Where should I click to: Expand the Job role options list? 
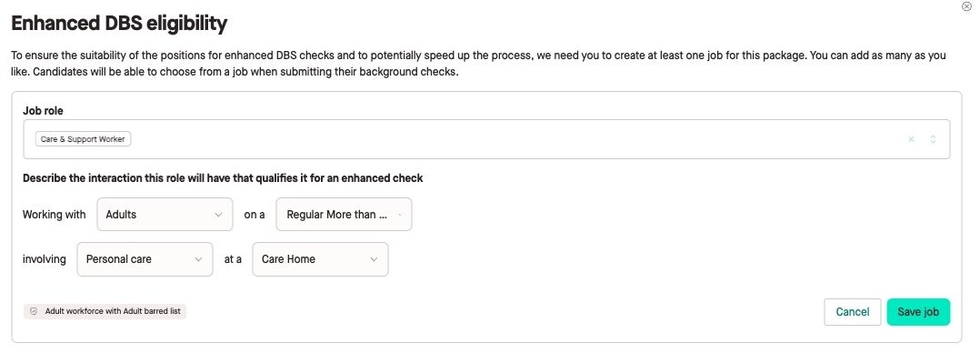point(933,139)
